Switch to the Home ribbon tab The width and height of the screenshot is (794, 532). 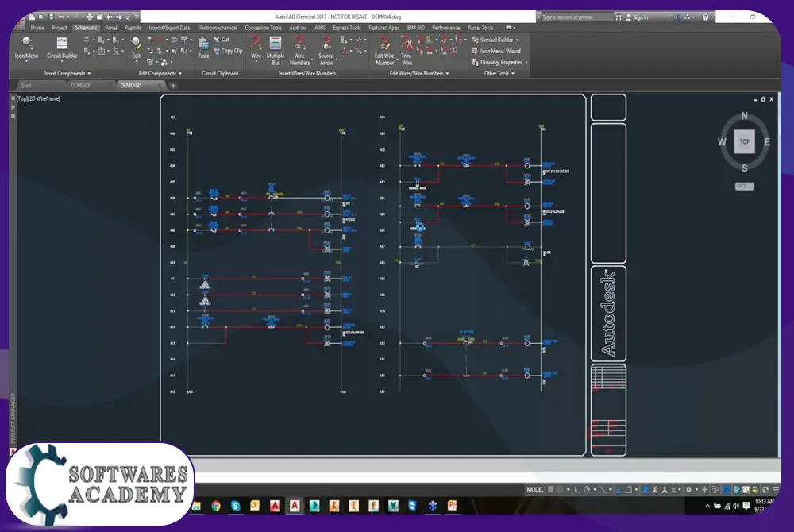pyautogui.click(x=37, y=28)
